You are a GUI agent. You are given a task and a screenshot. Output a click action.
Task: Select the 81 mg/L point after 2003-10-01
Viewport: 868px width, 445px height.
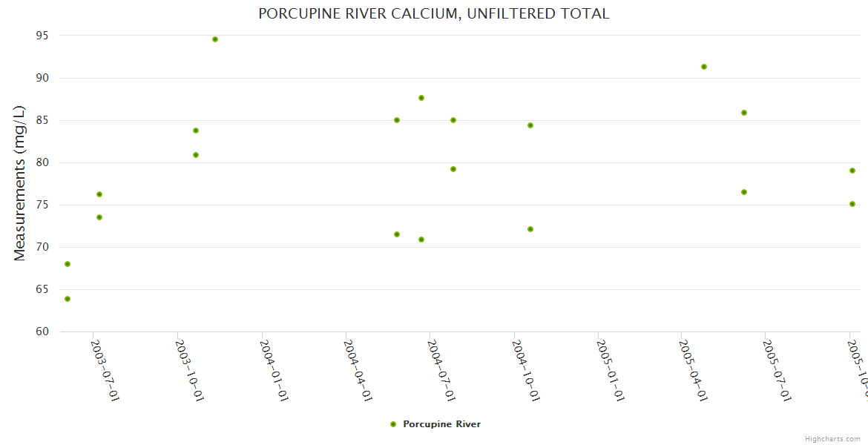(x=196, y=155)
